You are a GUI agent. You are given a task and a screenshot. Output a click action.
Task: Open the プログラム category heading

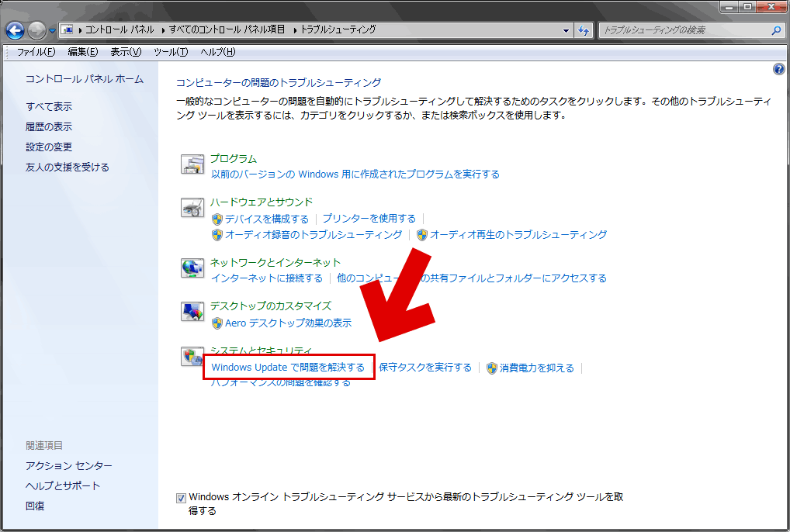[234, 158]
